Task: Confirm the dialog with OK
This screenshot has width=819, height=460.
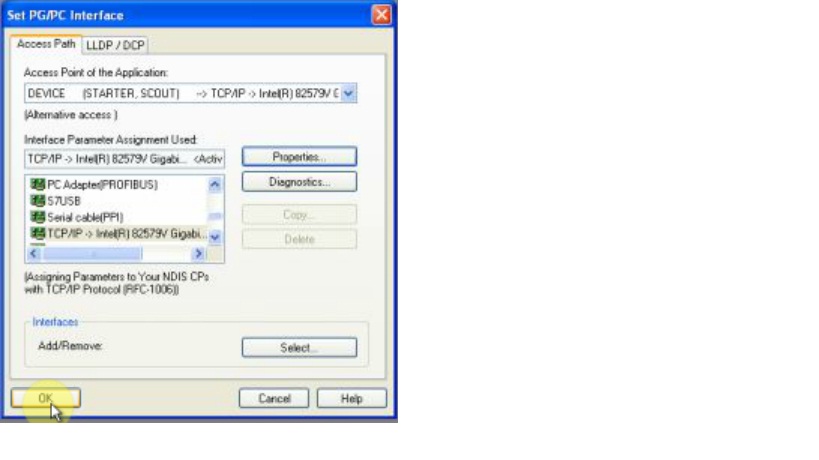Action: (x=46, y=398)
